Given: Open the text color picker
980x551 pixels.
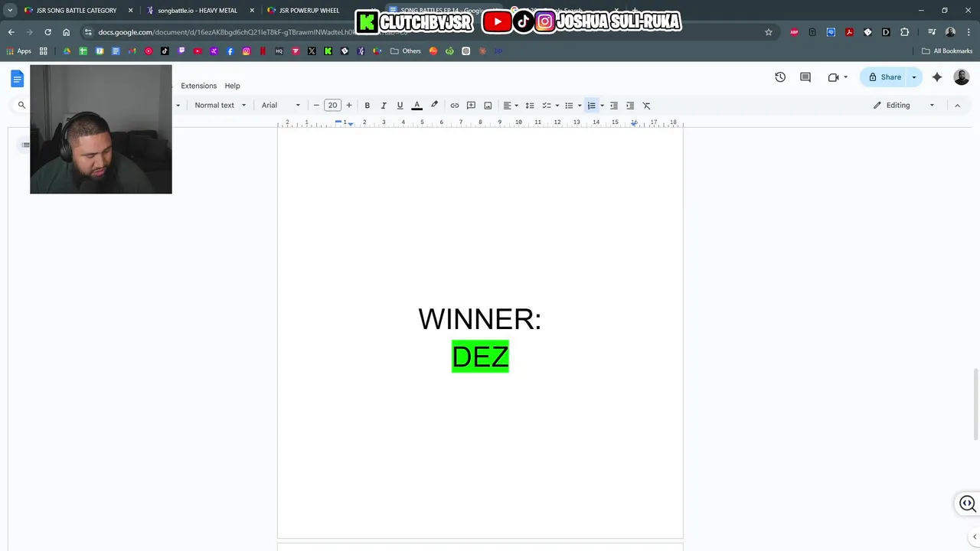Looking at the screenshot, I should [x=417, y=106].
